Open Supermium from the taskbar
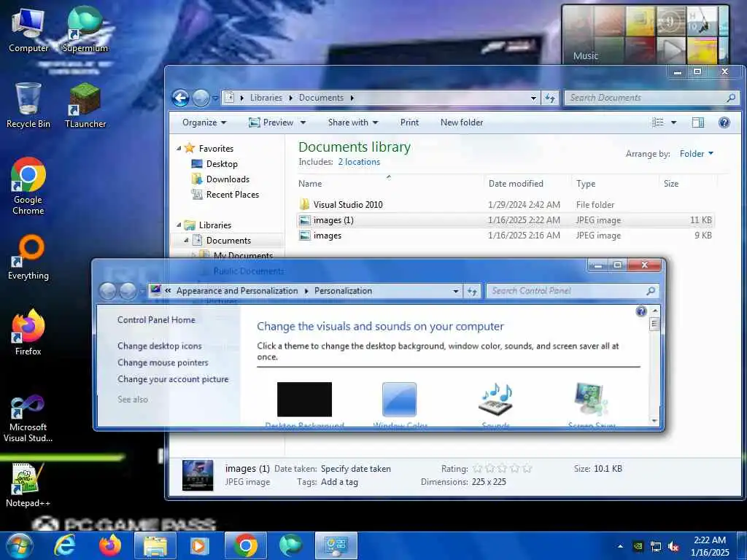The height and width of the screenshot is (560, 747). (290, 545)
